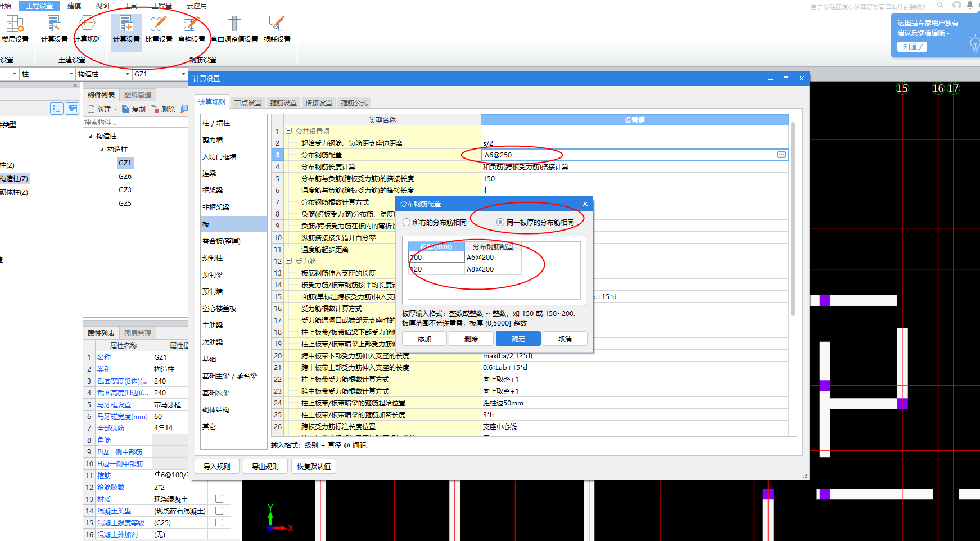Open 工程设置 ribbon tab
980x541 pixels.
(39, 6)
